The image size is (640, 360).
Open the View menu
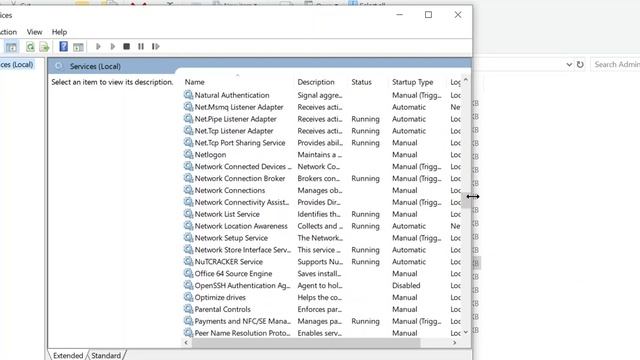pyautogui.click(x=34, y=32)
